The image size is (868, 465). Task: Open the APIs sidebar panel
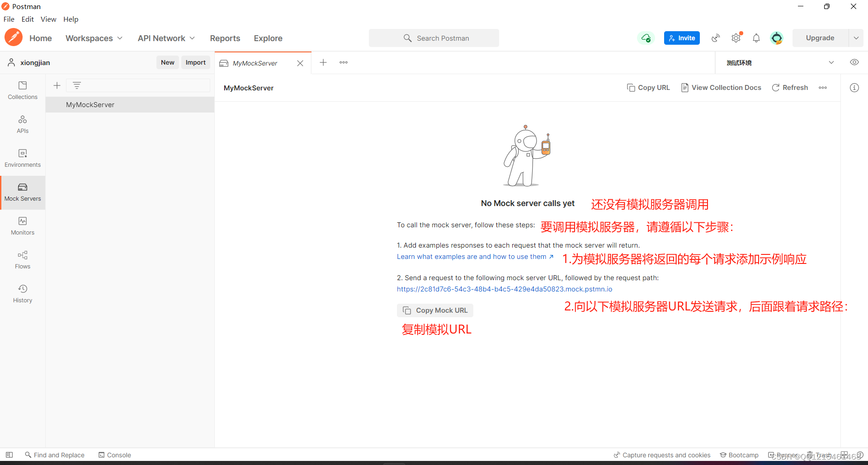(x=23, y=124)
